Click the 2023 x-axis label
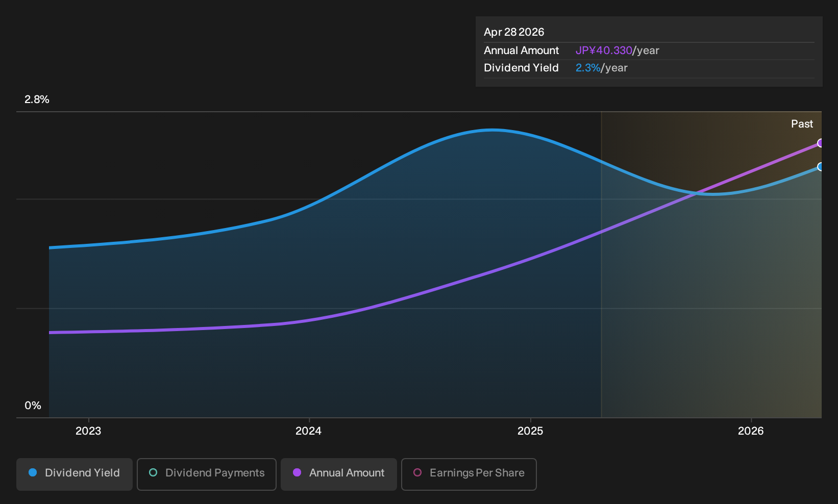 (88, 431)
